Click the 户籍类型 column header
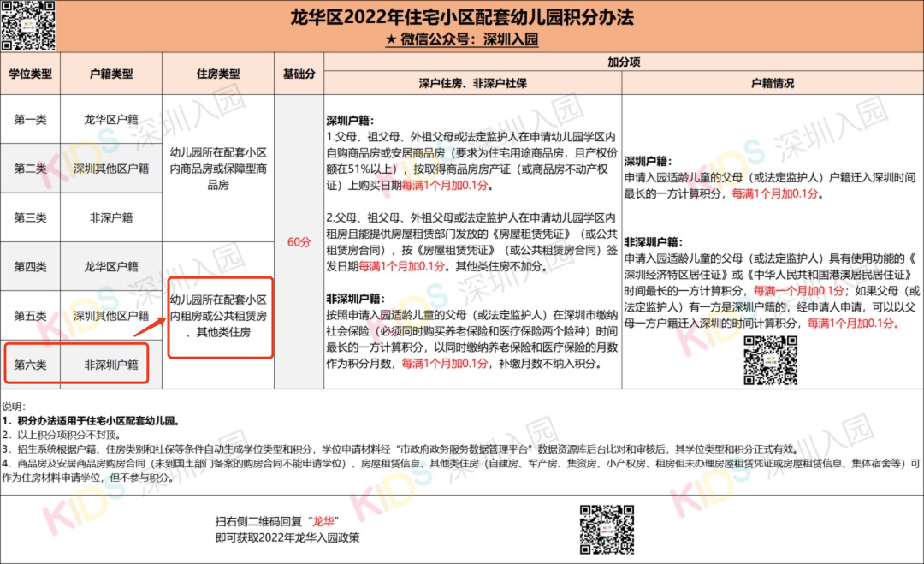Viewport: 924px width, 564px height. tap(111, 74)
